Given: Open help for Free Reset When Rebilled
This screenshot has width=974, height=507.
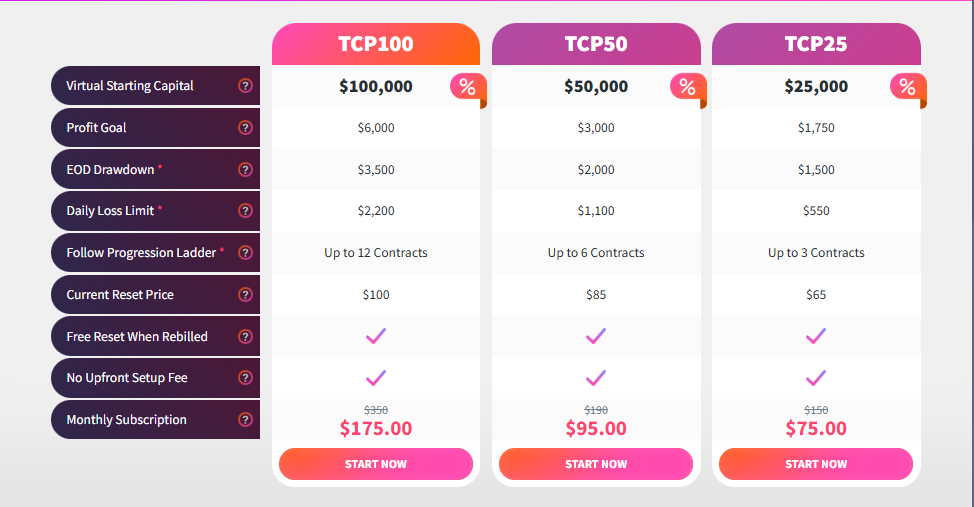Looking at the screenshot, I should click(245, 337).
